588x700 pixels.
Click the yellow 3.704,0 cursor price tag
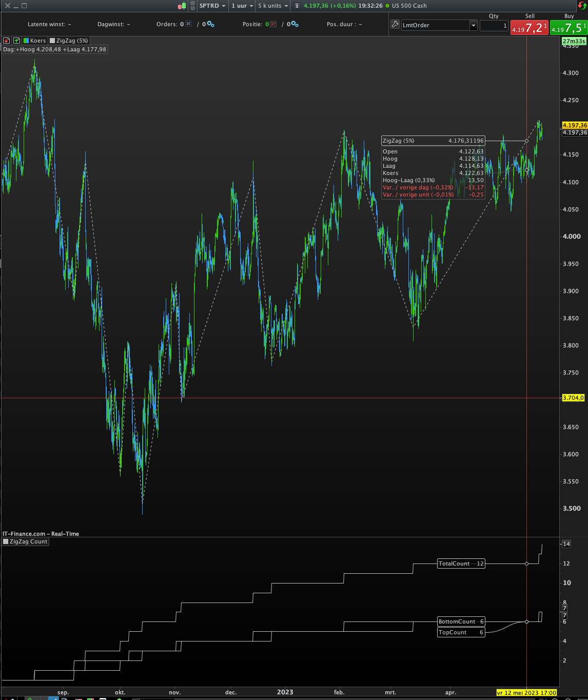tap(574, 398)
